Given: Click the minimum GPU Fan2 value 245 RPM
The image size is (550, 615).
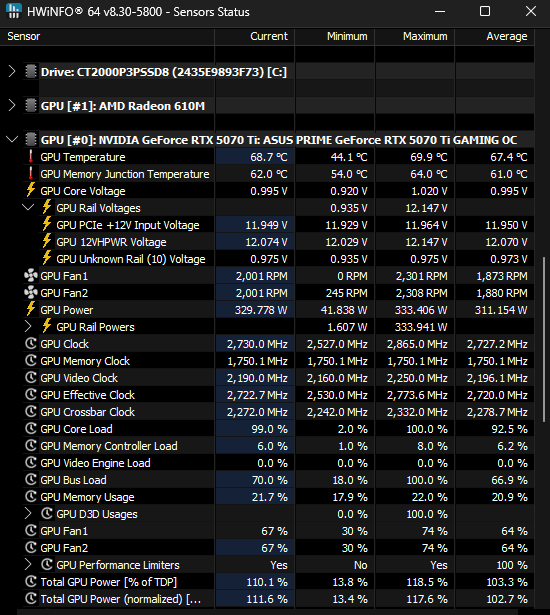Looking at the screenshot, I should tap(347, 293).
